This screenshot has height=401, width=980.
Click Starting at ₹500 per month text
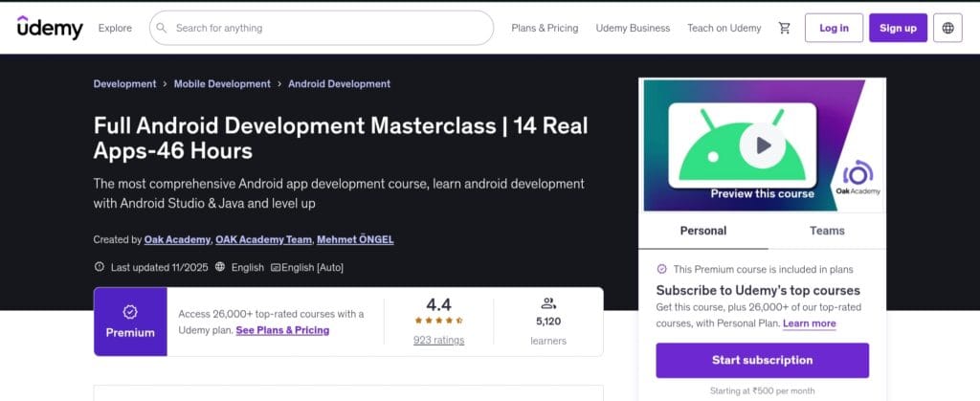pyautogui.click(x=762, y=391)
